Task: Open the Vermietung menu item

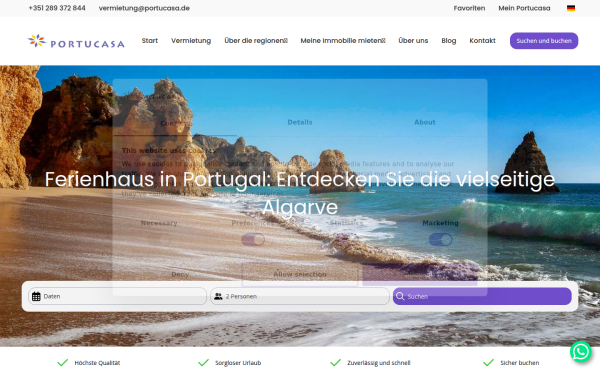Action: (191, 41)
